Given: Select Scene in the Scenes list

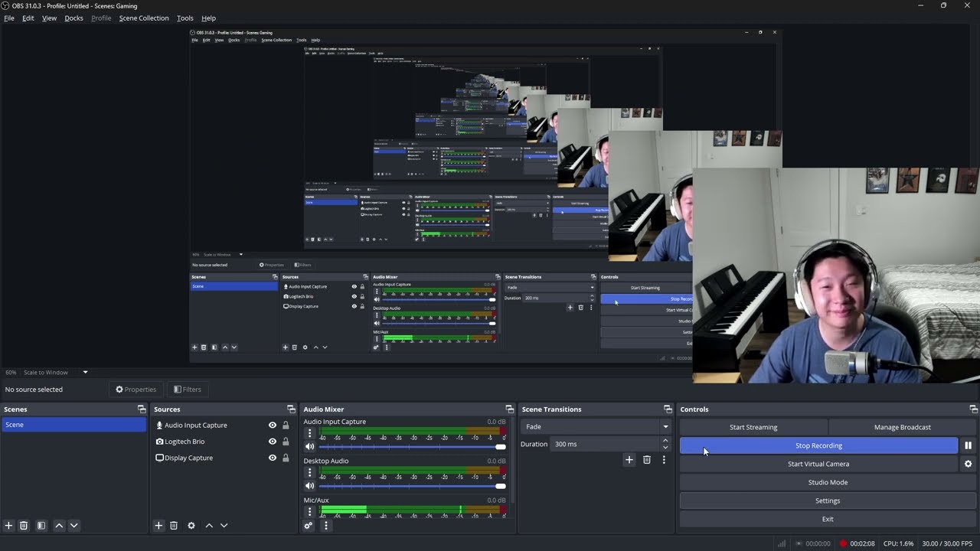Looking at the screenshot, I should (x=73, y=425).
